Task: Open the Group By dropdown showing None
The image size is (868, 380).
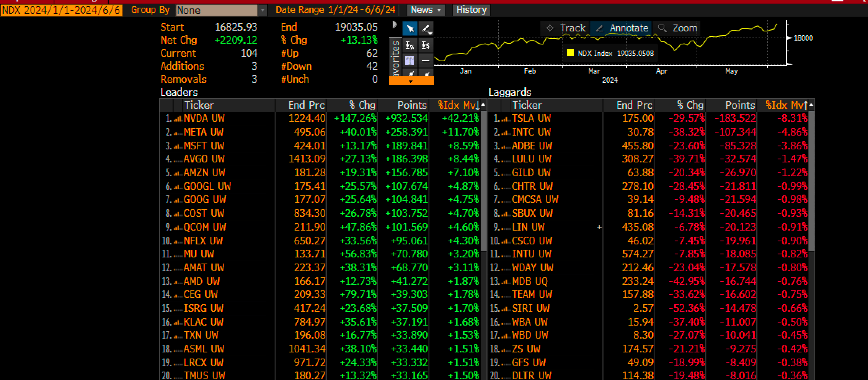Action: pyautogui.click(x=218, y=10)
